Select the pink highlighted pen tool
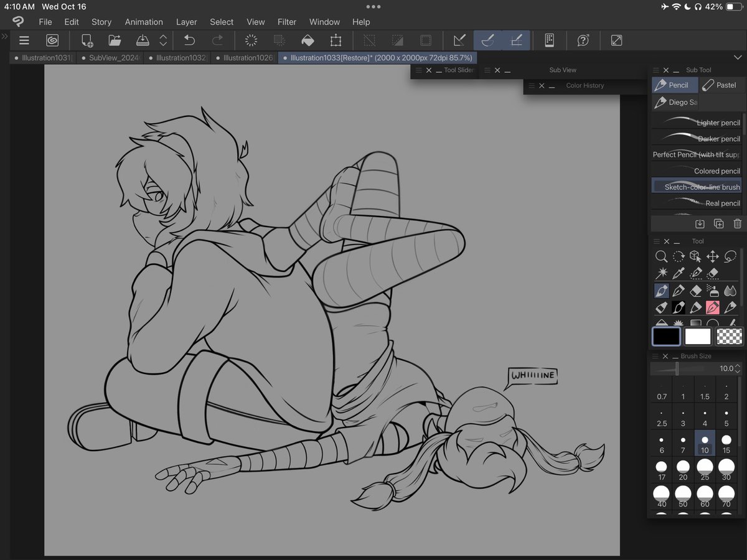This screenshot has width=747, height=560. pos(713,307)
